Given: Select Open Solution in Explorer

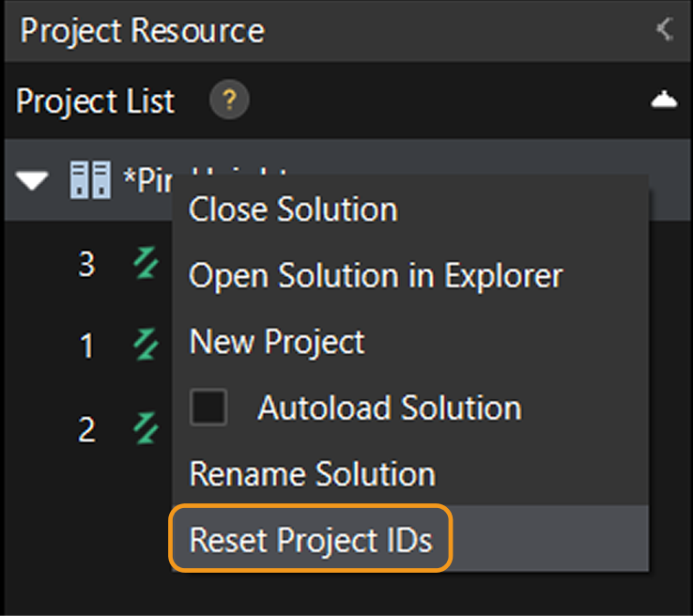Looking at the screenshot, I should [x=376, y=276].
